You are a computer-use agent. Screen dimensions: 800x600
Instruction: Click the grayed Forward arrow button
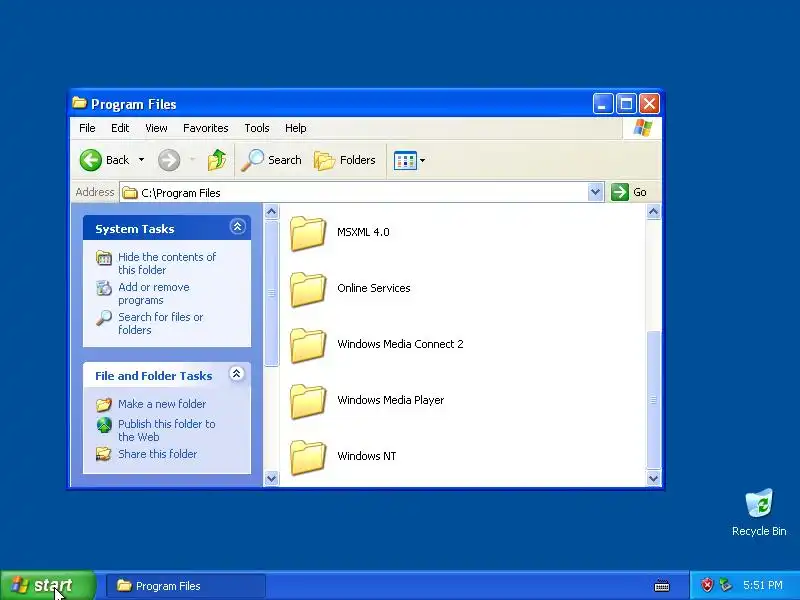(x=169, y=160)
